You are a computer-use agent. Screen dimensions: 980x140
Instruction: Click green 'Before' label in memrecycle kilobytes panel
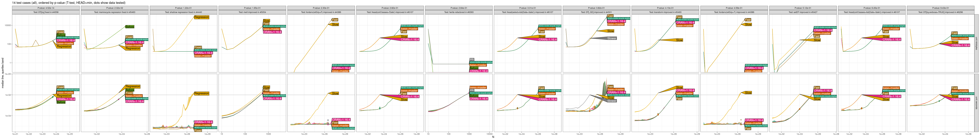[x=130, y=27]
